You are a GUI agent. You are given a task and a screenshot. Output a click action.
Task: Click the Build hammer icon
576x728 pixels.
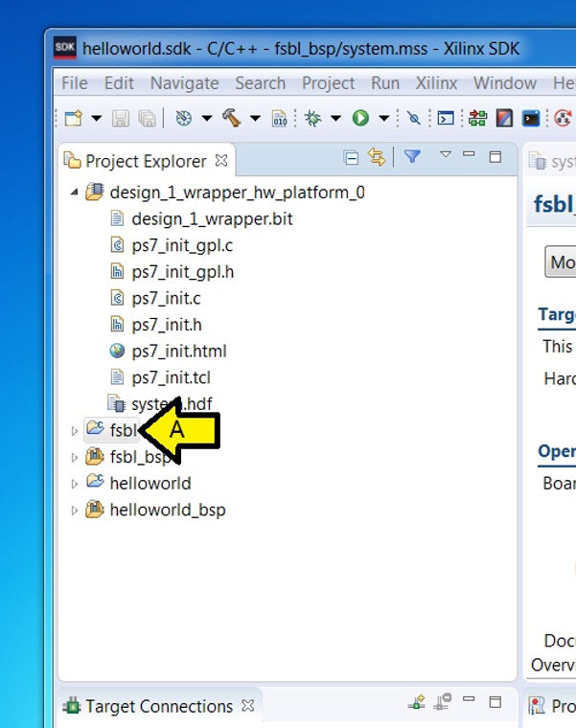pyautogui.click(x=231, y=119)
